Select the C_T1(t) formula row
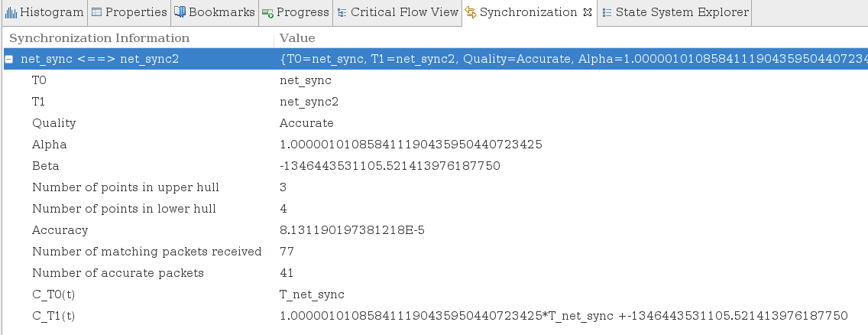Viewport: 868px width, 335px height. [x=53, y=316]
